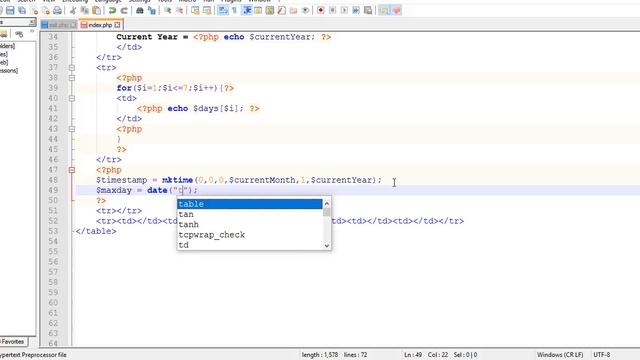This screenshot has width=640, height=360.
Task: Click the Stop Recording macro icon
Action: [x=333, y=10]
